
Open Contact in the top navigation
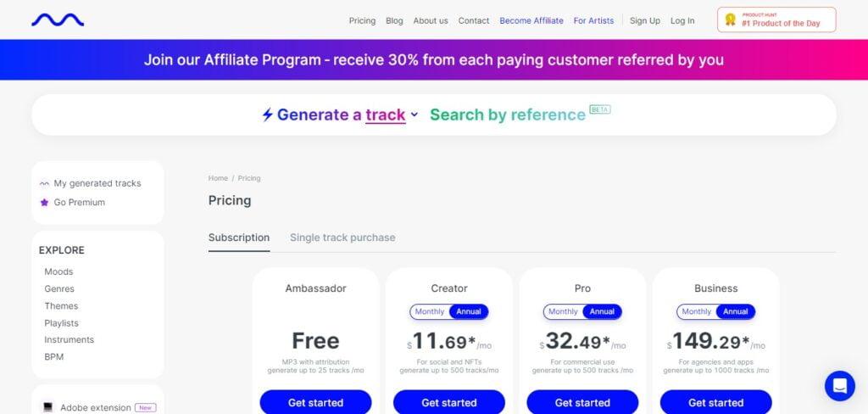pyautogui.click(x=474, y=20)
